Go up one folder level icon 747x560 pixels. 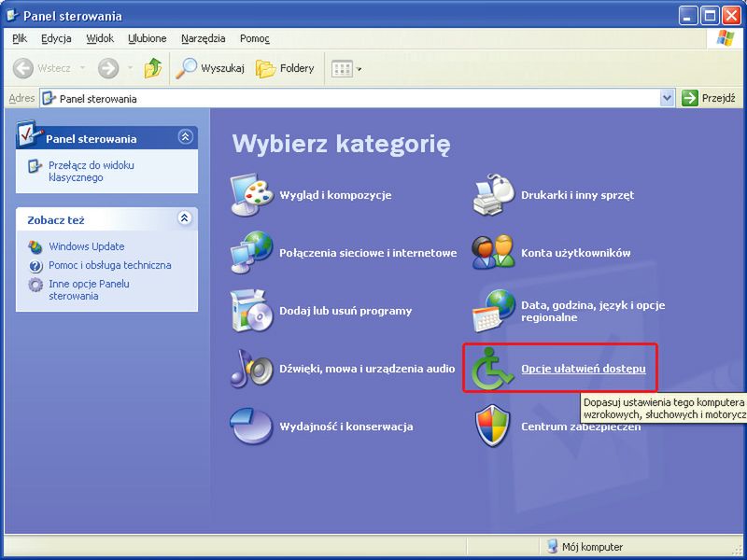(x=153, y=68)
